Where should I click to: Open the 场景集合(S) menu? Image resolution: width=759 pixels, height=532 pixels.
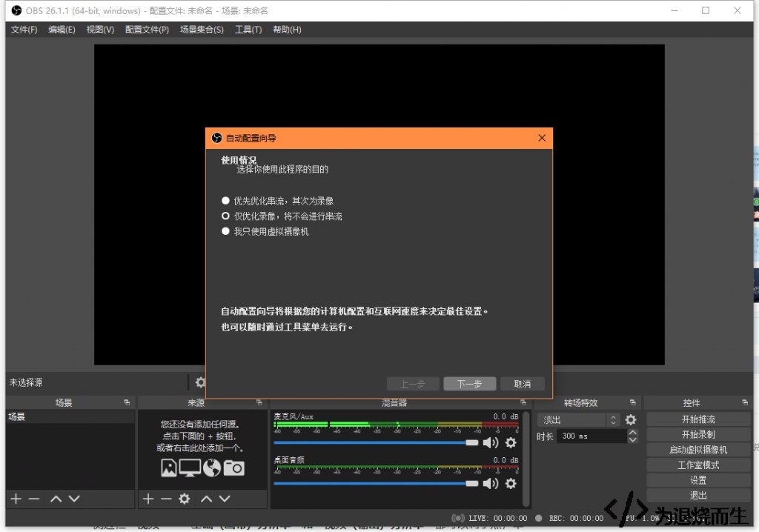tap(202, 30)
